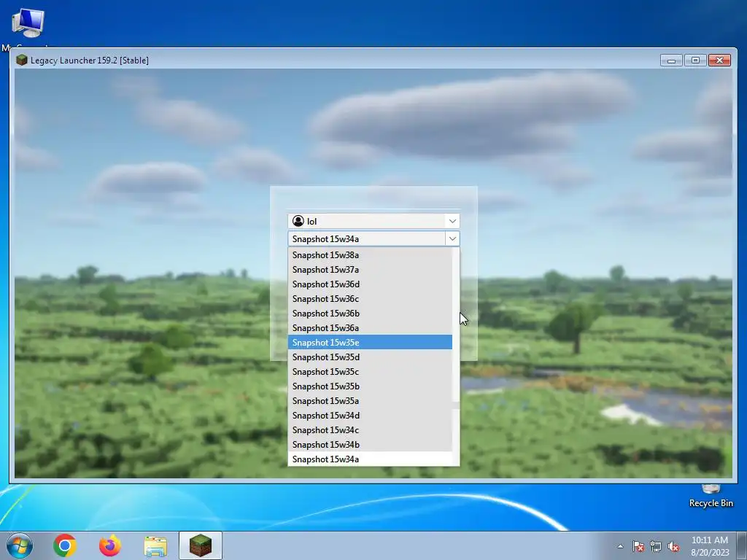Click the Legacy Launcher title bar grass block icon
The image size is (747, 560).
(x=21, y=60)
